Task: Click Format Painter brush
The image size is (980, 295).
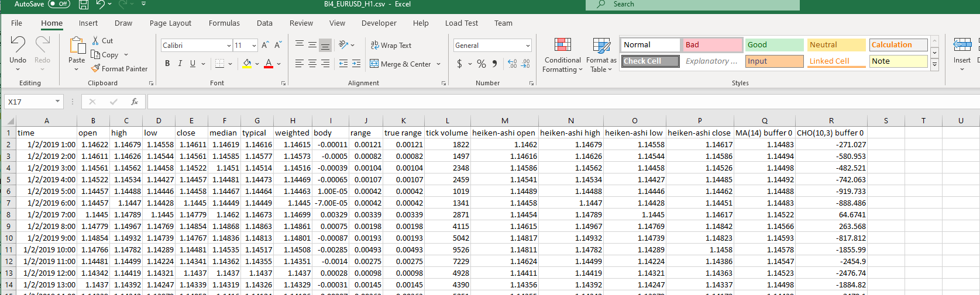Action: coord(119,68)
